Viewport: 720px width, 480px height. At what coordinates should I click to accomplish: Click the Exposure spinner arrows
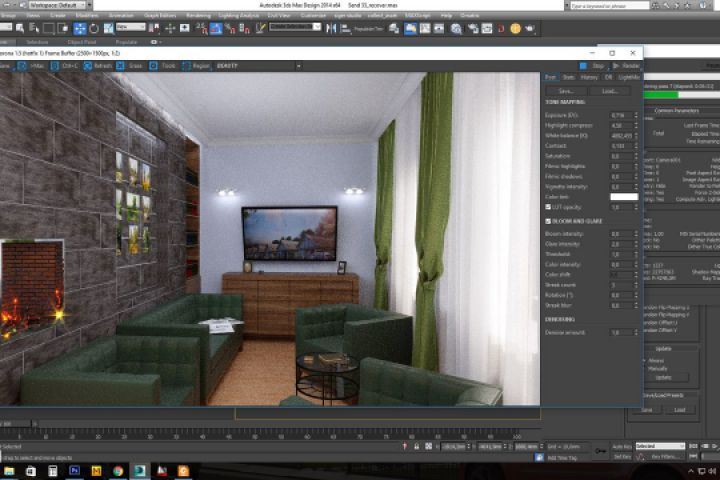click(x=636, y=115)
